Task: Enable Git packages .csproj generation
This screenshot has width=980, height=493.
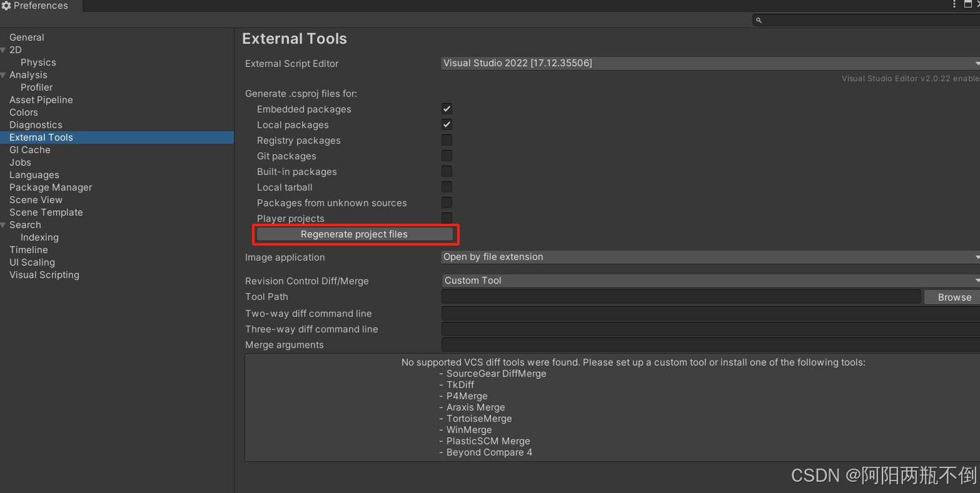Action: point(447,156)
